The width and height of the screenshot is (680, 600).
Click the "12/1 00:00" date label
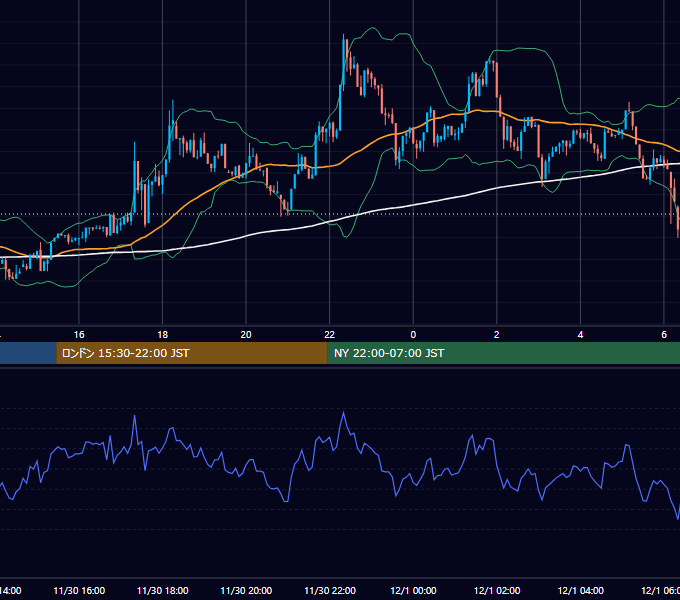coord(413,590)
